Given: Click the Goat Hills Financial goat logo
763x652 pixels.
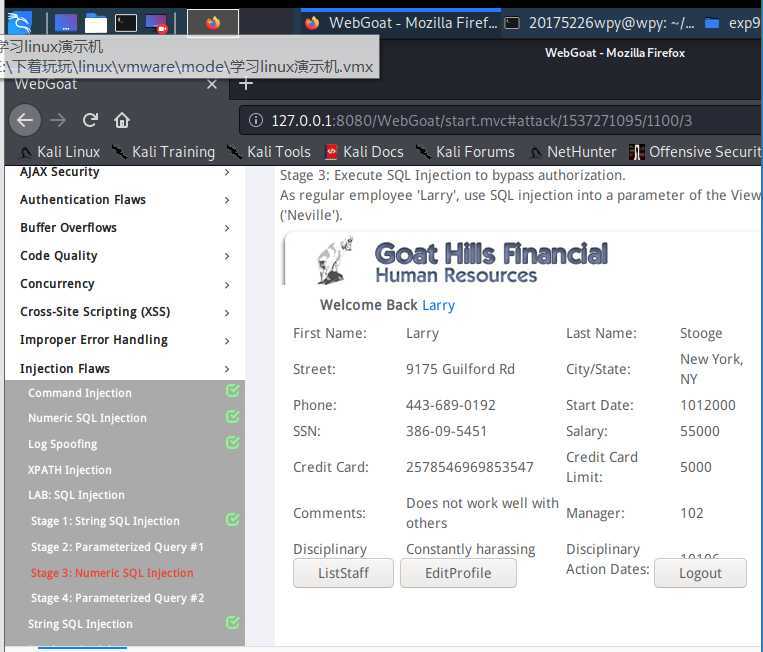Looking at the screenshot, I should tap(335, 261).
